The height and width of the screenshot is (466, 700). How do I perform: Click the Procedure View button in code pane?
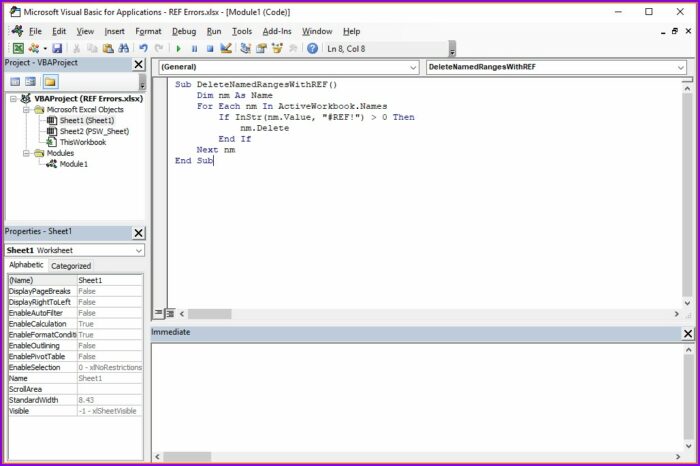click(x=158, y=313)
